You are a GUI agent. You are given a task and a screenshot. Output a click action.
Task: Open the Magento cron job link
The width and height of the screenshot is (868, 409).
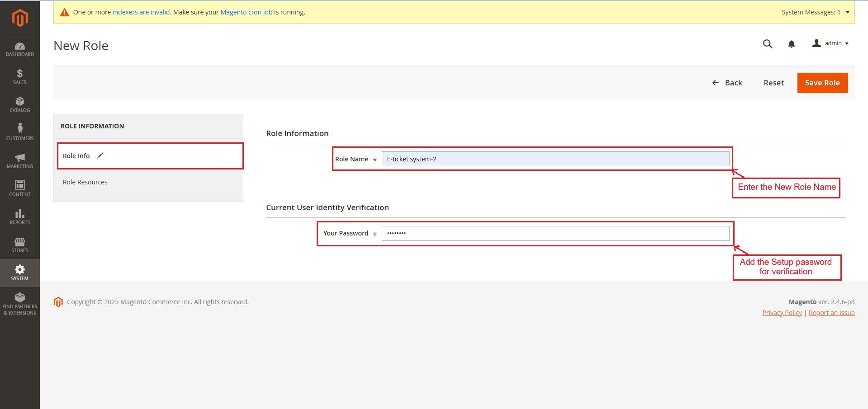click(x=246, y=12)
